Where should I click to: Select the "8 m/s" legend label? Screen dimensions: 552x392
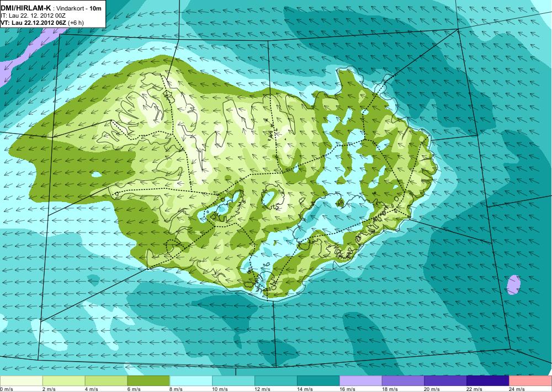(x=176, y=389)
